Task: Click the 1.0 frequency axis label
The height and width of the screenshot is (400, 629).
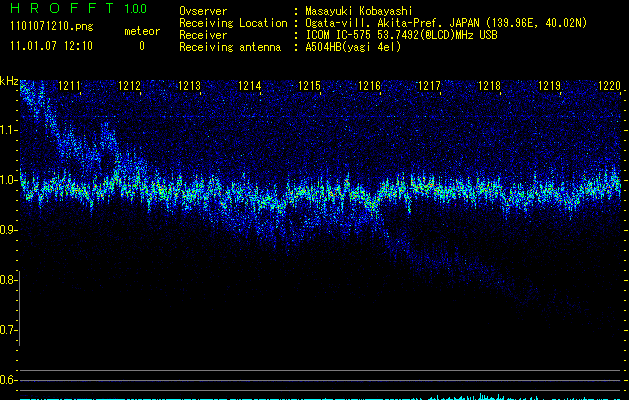Action: [x=9, y=180]
